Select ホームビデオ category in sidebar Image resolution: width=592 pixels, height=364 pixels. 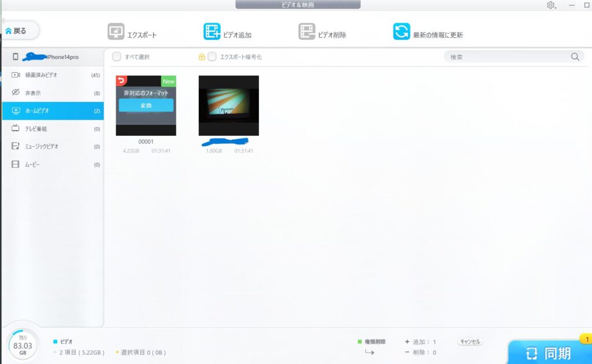(53, 111)
